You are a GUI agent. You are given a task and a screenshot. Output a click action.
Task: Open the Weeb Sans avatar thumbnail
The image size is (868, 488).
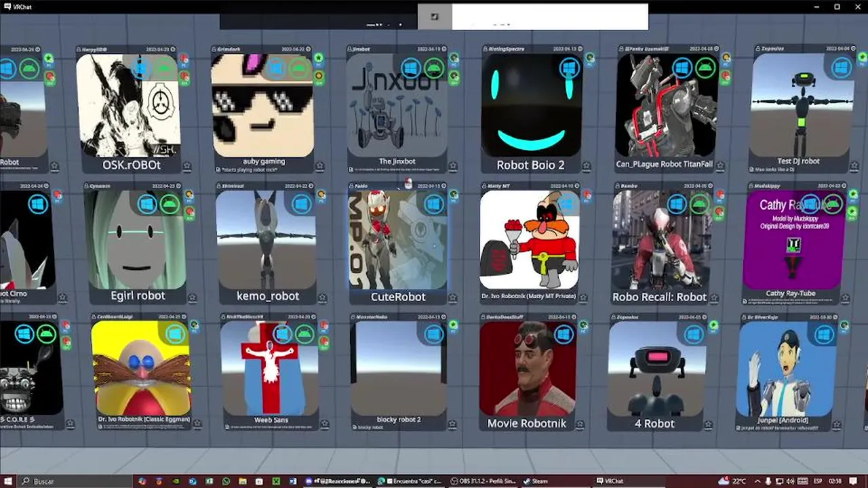point(270,368)
